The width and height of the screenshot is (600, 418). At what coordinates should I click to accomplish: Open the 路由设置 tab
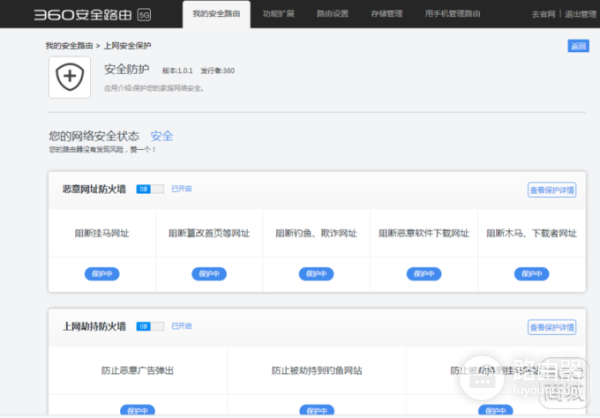[333, 14]
